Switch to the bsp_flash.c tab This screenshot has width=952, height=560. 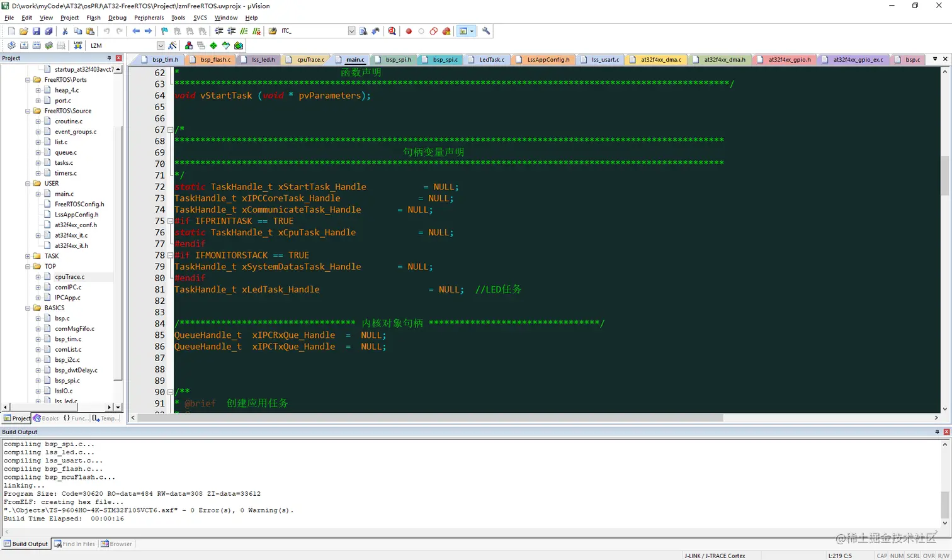tap(210, 60)
